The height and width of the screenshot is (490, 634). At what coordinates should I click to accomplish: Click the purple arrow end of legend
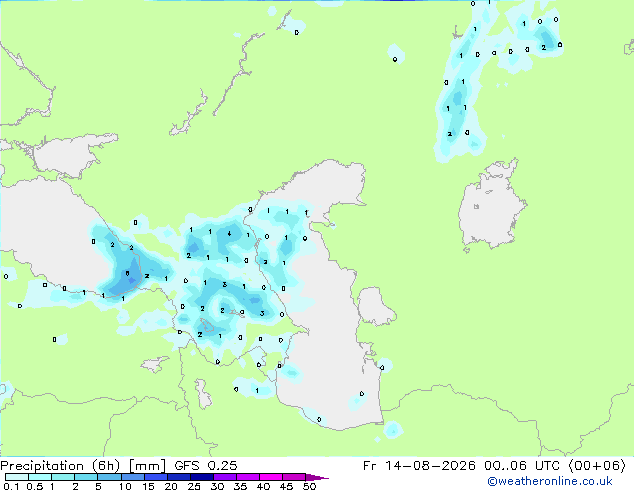317,477
